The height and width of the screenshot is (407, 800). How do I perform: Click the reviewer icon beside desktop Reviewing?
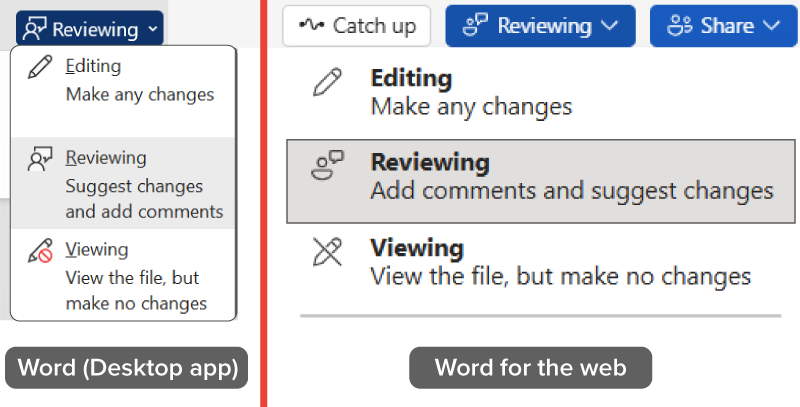click(x=40, y=159)
